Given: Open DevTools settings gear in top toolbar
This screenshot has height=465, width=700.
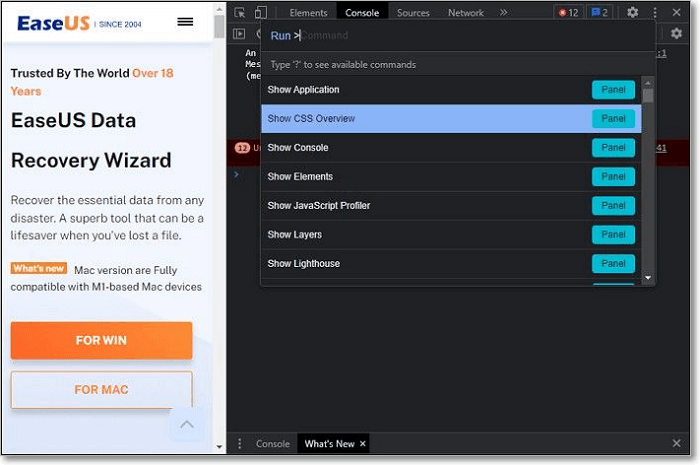Looking at the screenshot, I should tap(632, 13).
